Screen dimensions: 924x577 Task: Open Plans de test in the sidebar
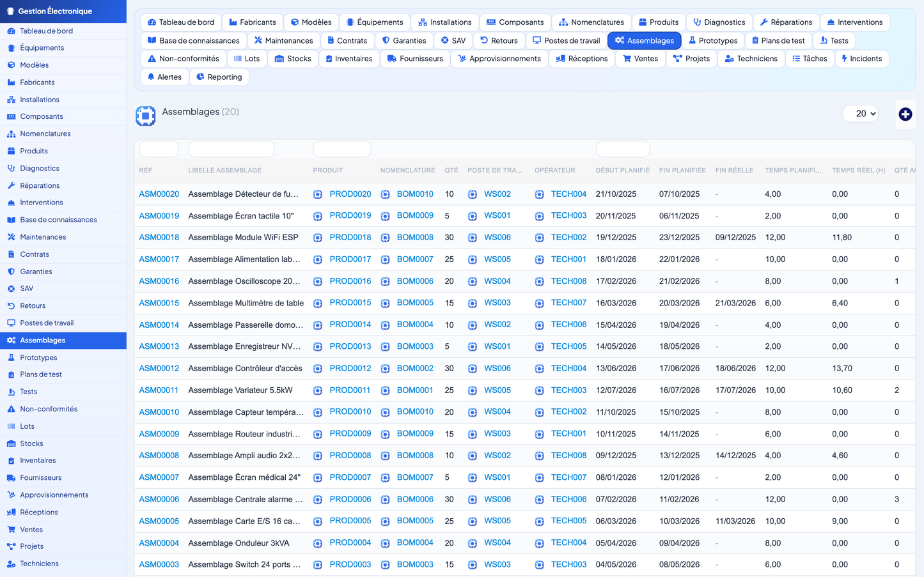point(63,374)
